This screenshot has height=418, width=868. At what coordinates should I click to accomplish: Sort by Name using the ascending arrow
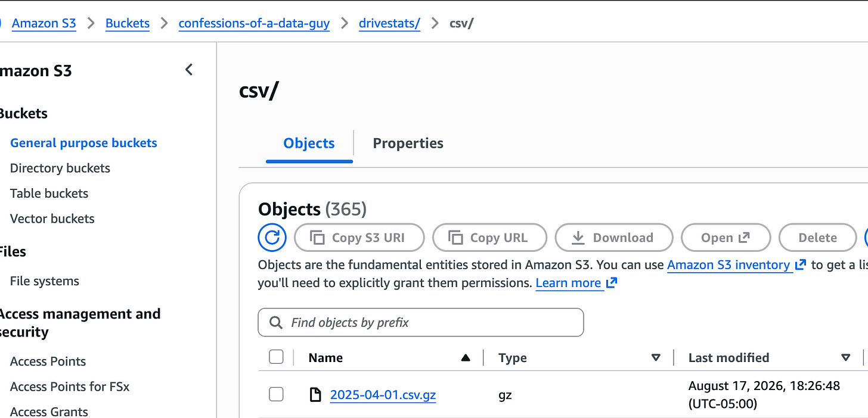click(x=466, y=358)
